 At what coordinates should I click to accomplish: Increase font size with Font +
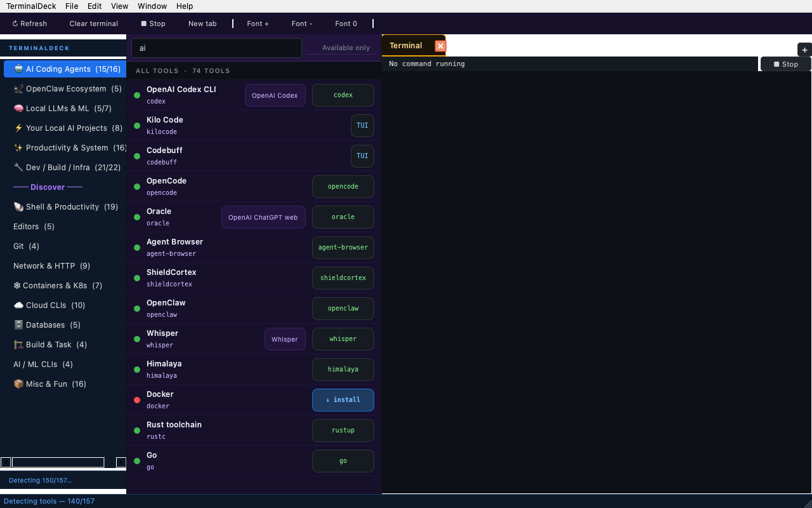(x=258, y=23)
